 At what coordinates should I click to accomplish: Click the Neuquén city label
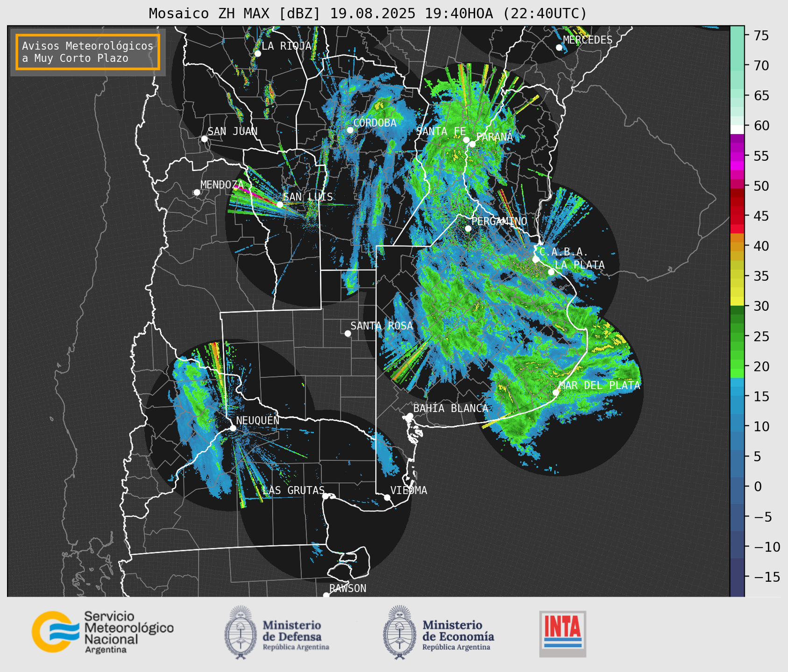point(258,421)
